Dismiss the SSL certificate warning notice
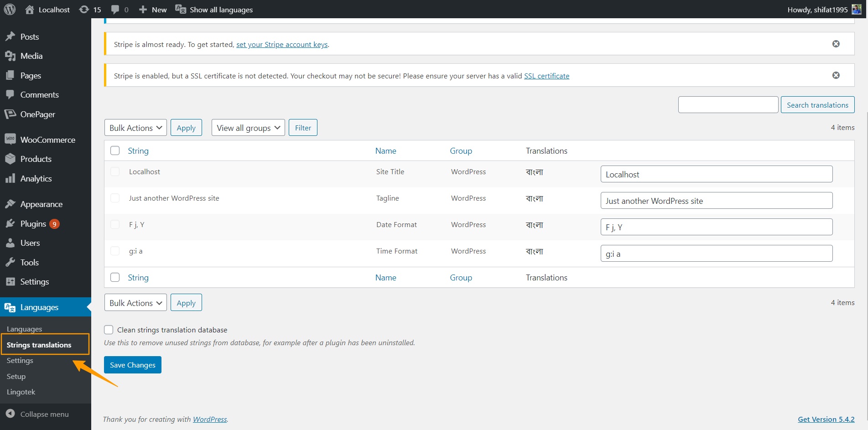868x430 pixels. click(x=836, y=75)
